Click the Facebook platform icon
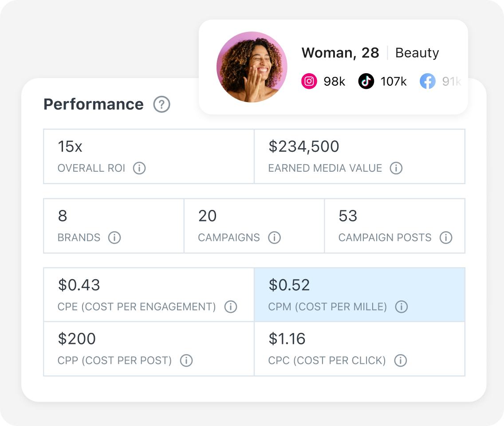Viewport: 504px width, 426px height. (x=428, y=81)
